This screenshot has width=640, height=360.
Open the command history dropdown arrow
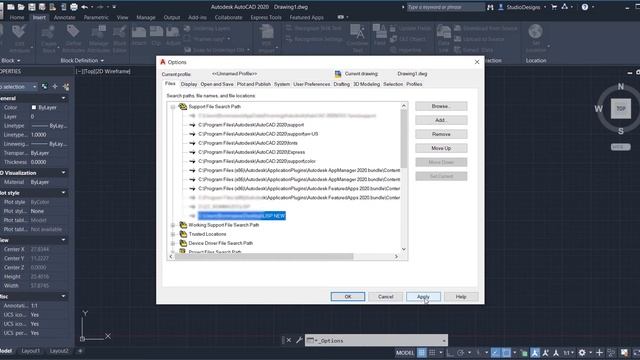[444, 340]
